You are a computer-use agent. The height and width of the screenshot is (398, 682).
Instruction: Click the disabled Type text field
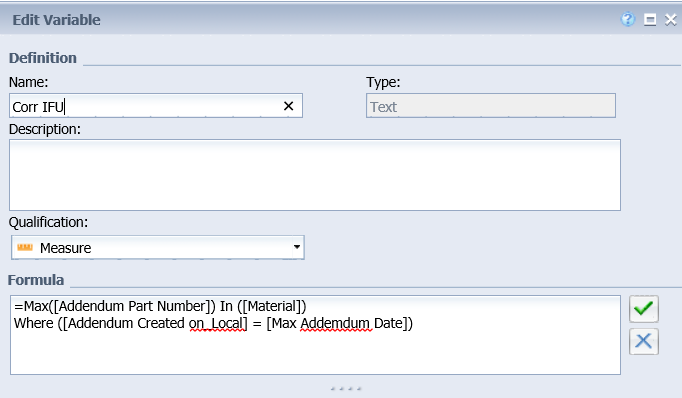click(491, 106)
